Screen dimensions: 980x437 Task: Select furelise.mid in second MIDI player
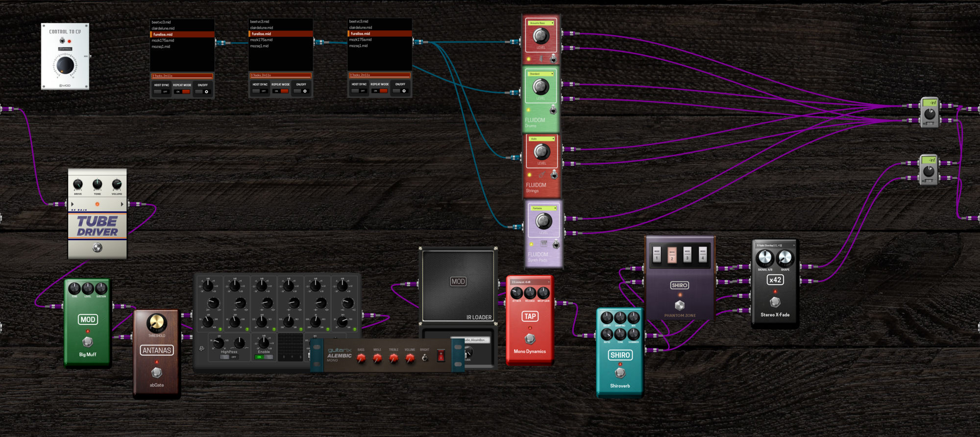[281, 34]
